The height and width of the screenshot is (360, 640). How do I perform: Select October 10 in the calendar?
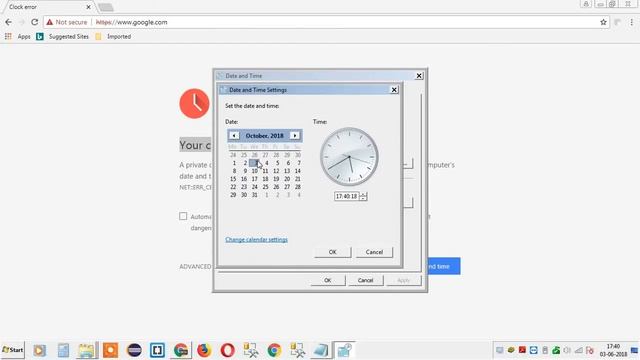pos(254,171)
